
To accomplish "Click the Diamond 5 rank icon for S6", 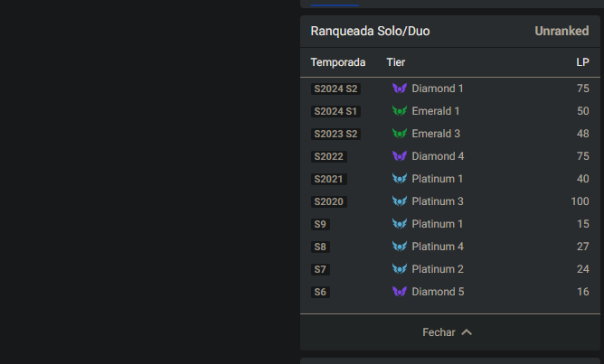I will 400,292.
